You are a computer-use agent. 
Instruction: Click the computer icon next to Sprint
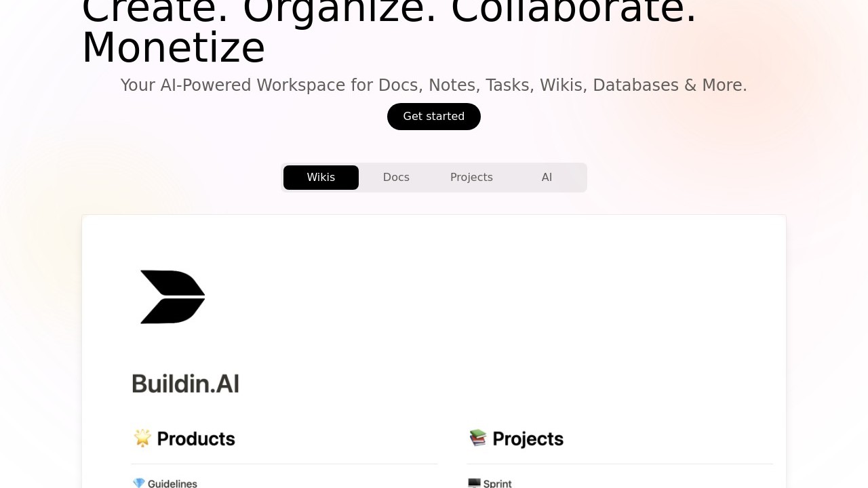click(x=474, y=483)
